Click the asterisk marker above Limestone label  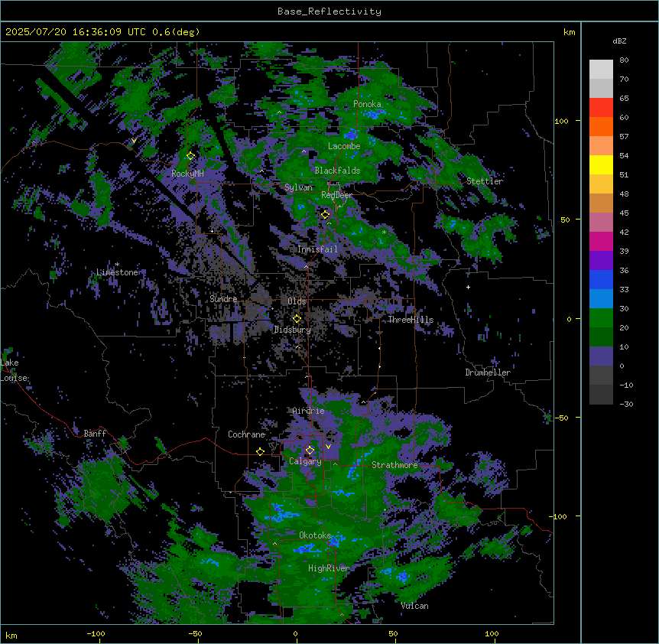[x=117, y=265]
